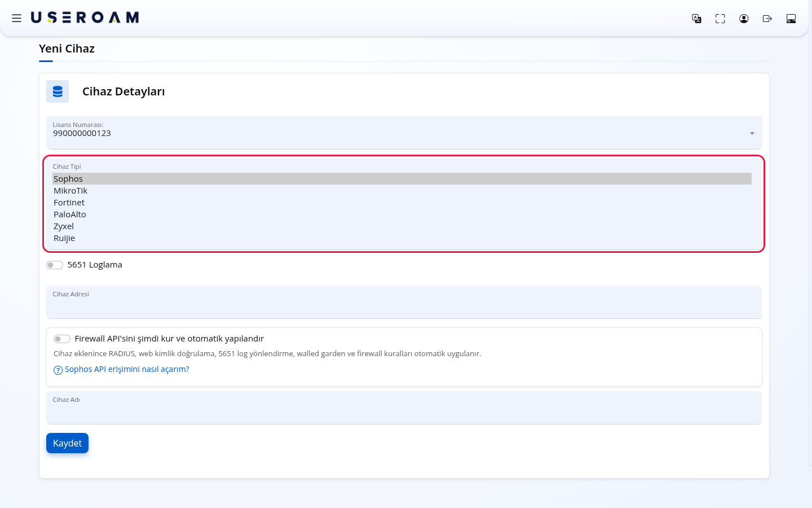Viewport: 812px width, 508px height.
Task: Click the Kaydet save button
Action: tap(67, 443)
